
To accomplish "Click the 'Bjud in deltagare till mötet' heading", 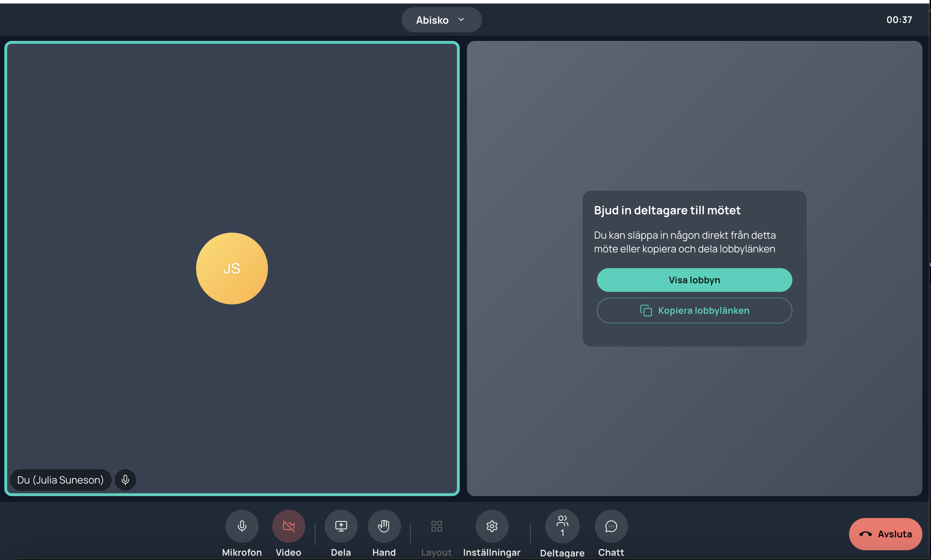I will click(667, 210).
